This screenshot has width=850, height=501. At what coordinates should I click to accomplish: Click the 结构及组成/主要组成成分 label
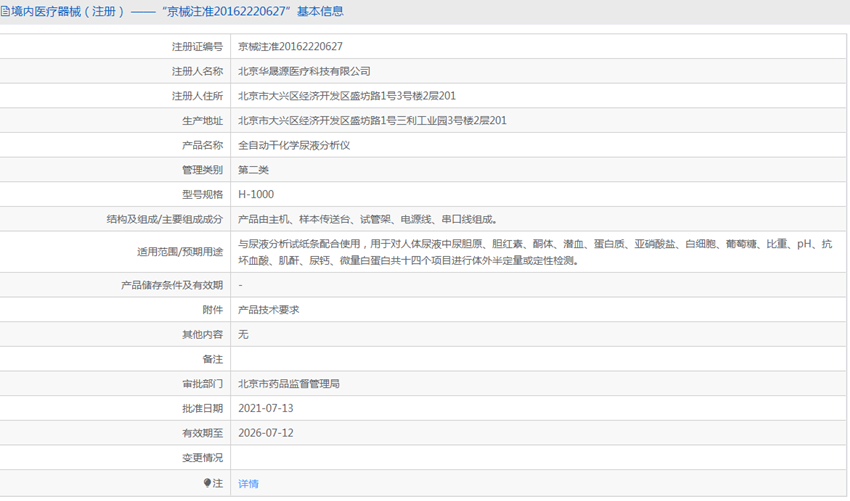tap(165, 219)
